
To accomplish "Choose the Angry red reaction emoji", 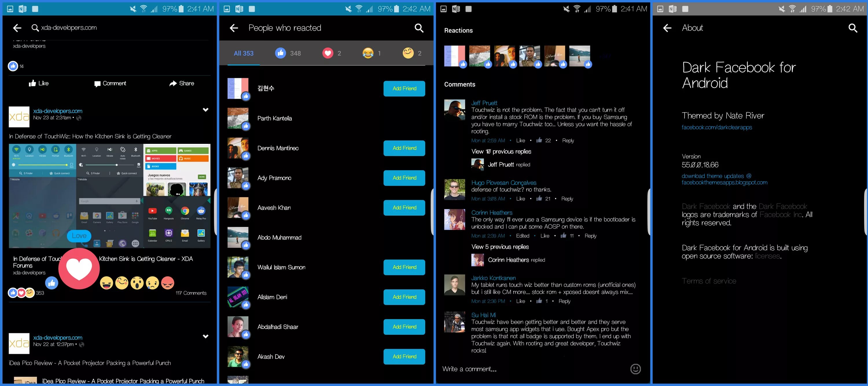I will click(168, 283).
